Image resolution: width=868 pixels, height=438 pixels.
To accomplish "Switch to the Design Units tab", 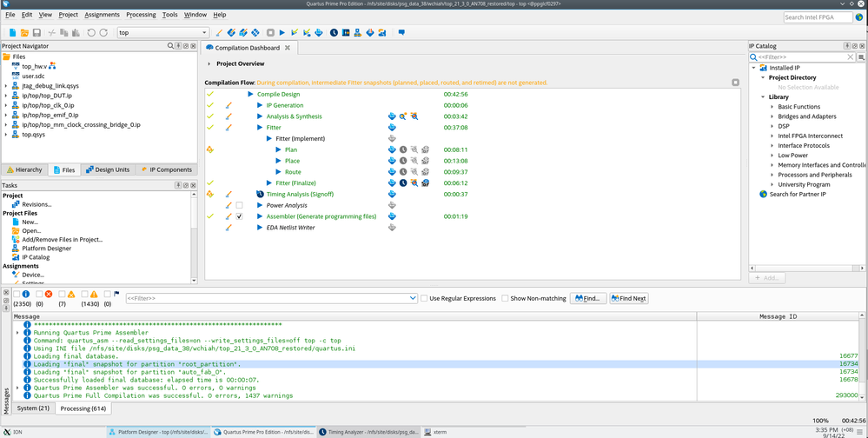I will pyautogui.click(x=109, y=169).
